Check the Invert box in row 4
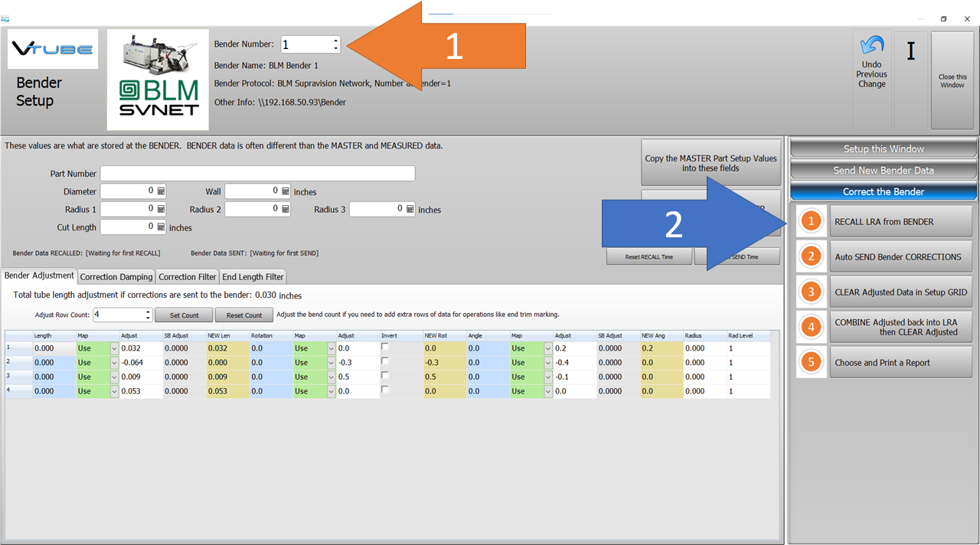980x545 pixels. (x=385, y=390)
